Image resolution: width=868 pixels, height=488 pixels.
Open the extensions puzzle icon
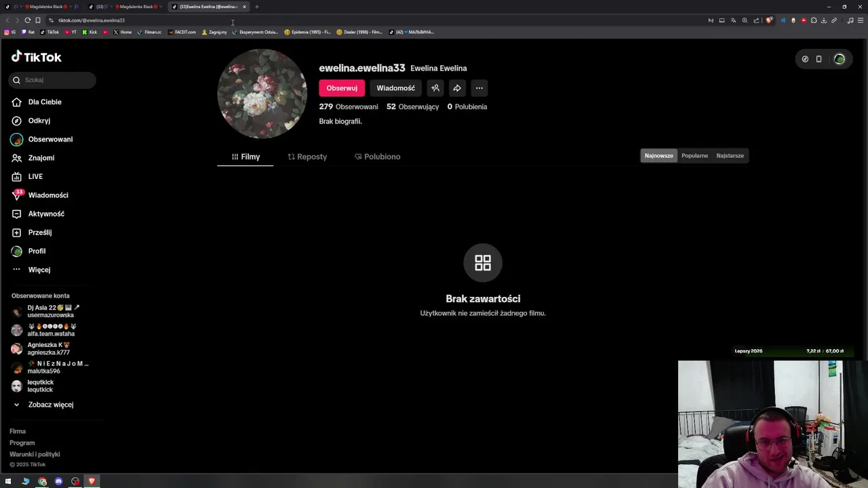[814, 20]
